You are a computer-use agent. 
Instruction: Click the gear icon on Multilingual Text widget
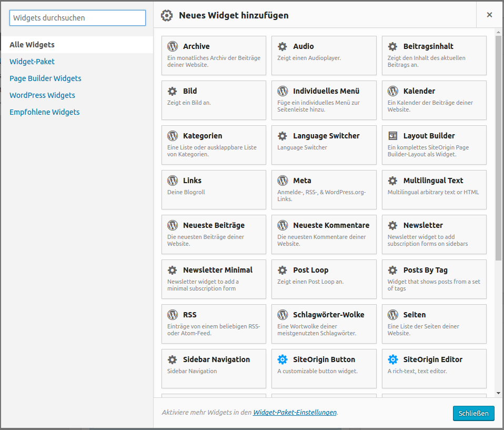[x=393, y=181]
